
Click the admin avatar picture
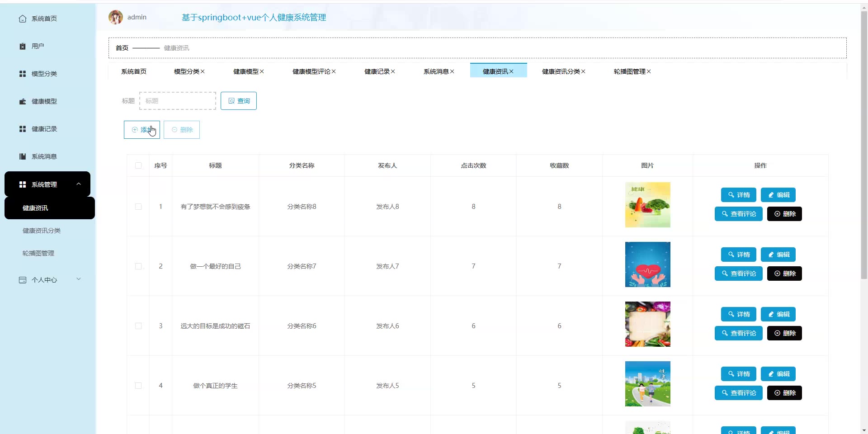[x=116, y=17]
